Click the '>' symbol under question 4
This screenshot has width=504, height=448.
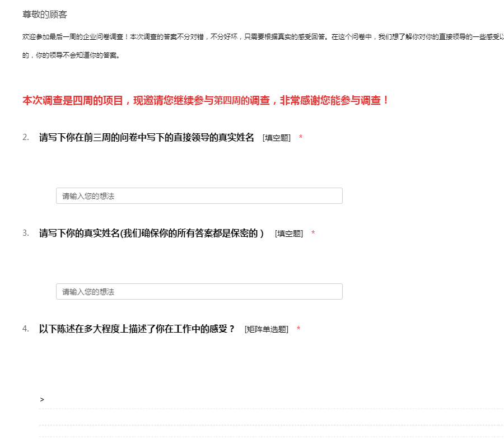[x=42, y=400]
